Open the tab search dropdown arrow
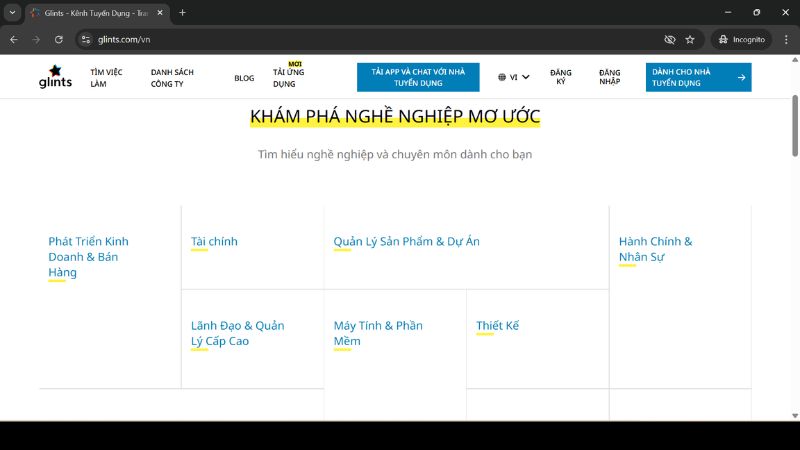Image resolution: width=800 pixels, height=450 pixels. click(12, 13)
